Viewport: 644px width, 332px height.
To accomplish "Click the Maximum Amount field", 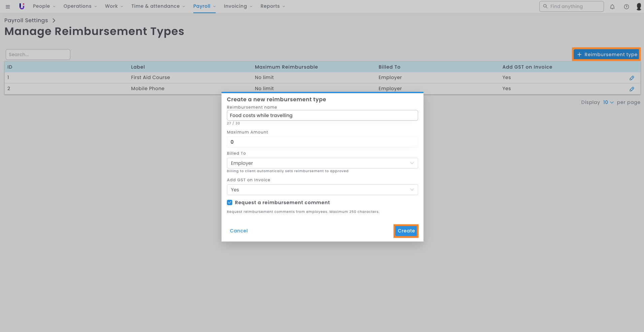I will tap(322, 142).
